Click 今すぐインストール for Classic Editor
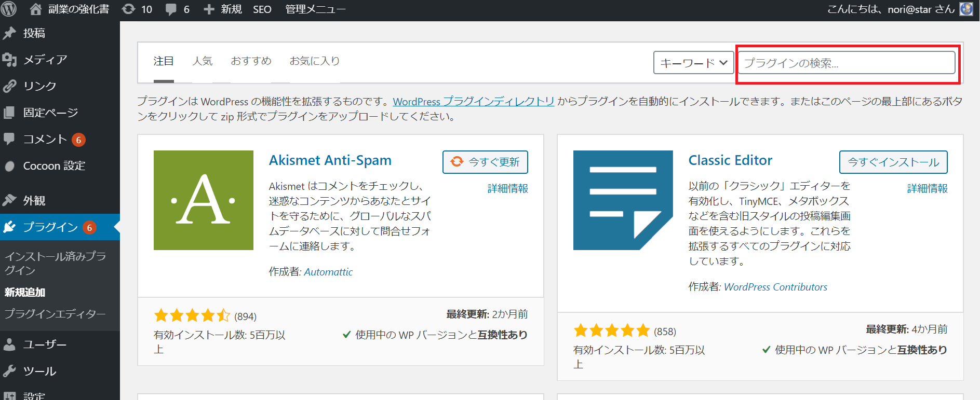The height and width of the screenshot is (400, 980). click(x=893, y=162)
